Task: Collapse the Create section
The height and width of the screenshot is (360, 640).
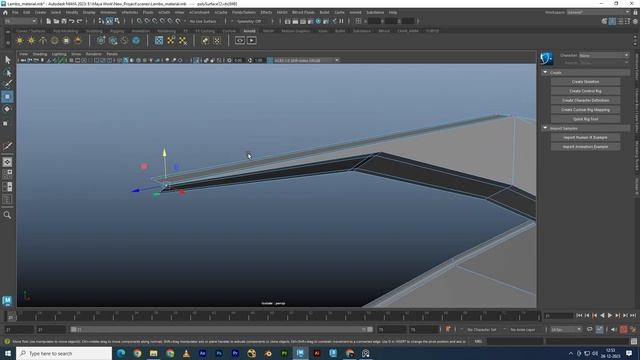Action: [545, 72]
